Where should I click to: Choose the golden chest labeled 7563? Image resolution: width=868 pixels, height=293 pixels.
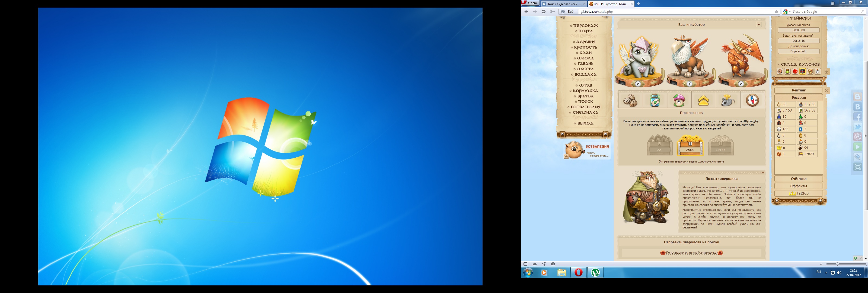click(x=690, y=145)
